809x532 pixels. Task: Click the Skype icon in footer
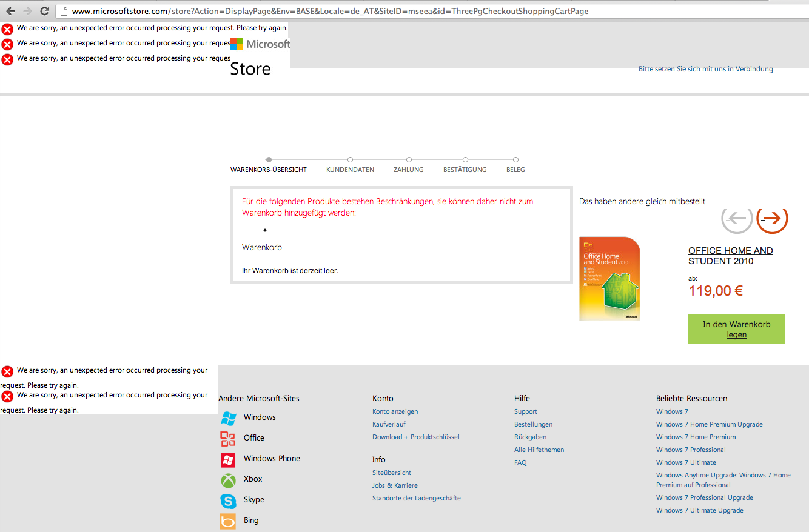tap(228, 500)
